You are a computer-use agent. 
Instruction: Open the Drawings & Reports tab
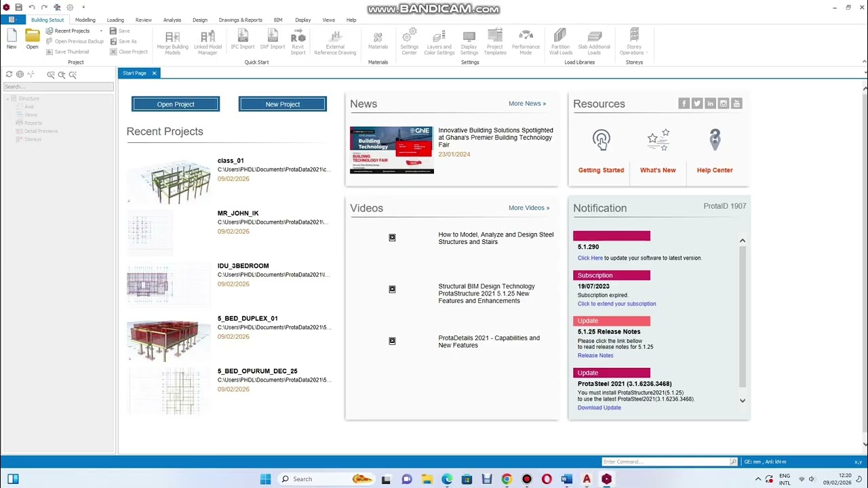tap(241, 20)
